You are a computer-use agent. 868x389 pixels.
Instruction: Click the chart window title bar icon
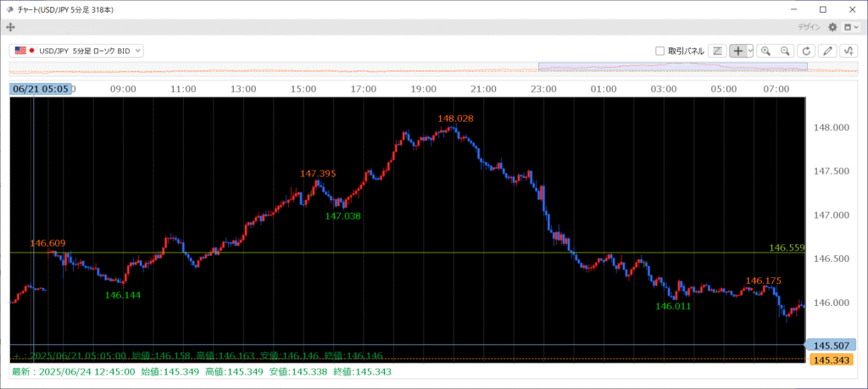click(10, 10)
